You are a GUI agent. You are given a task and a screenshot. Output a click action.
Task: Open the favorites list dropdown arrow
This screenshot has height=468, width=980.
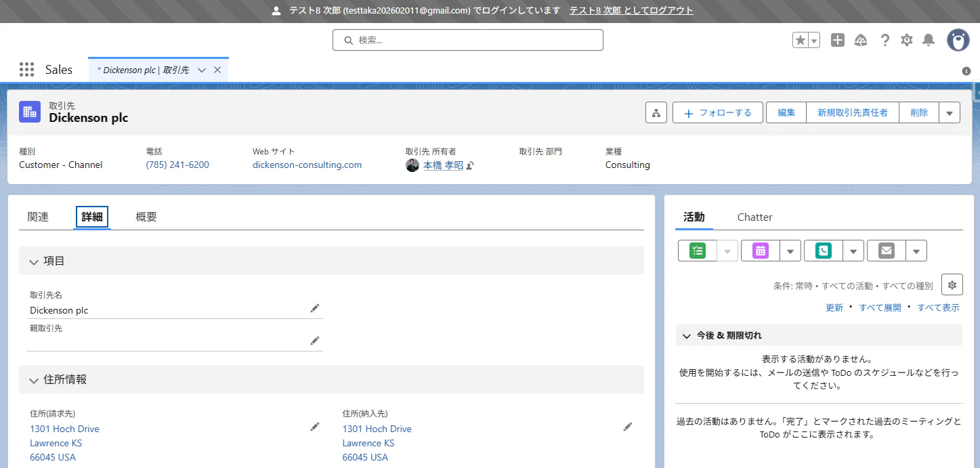tap(814, 40)
